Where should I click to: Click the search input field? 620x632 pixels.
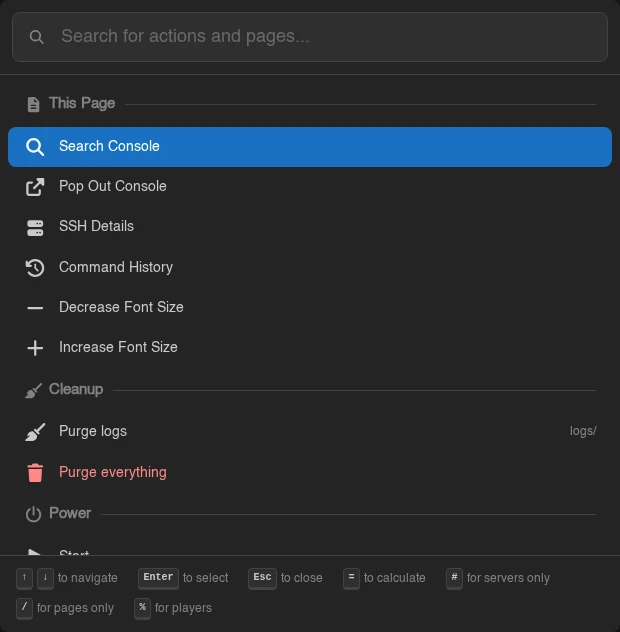pos(310,37)
